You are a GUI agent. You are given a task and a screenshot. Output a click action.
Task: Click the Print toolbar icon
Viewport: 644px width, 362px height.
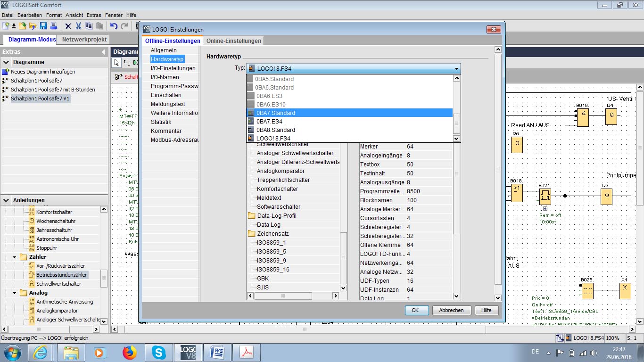pyautogui.click(x=53, y=25)
